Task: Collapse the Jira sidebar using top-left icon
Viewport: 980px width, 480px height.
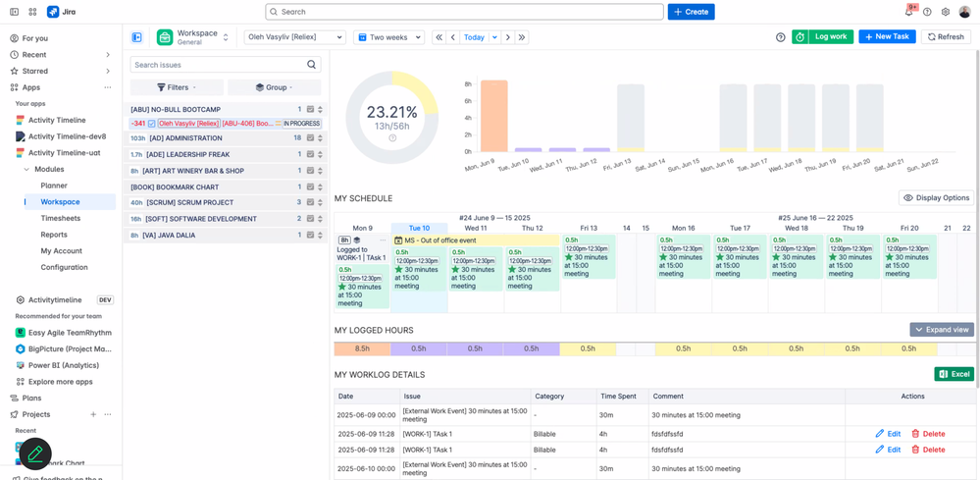Action: [14, 12]
